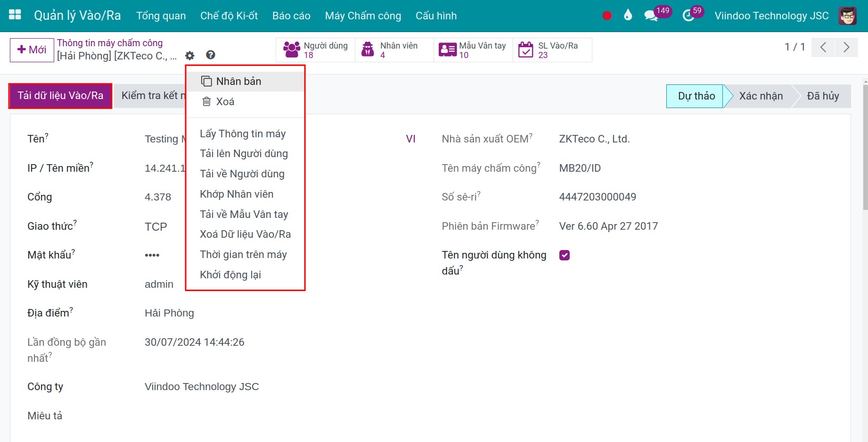Viewport: 868px width, 442px height.
Task: Click the user avatar picture
Action: click(847, 16)
